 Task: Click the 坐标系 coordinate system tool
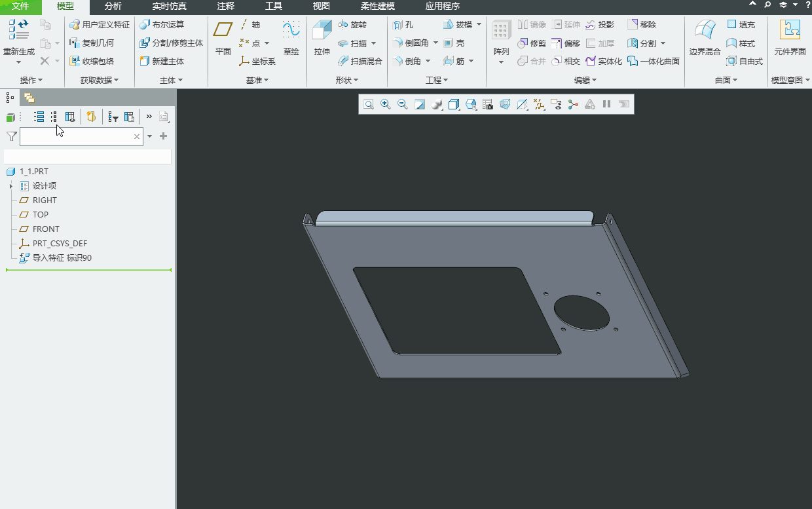[x=257, y=62]
